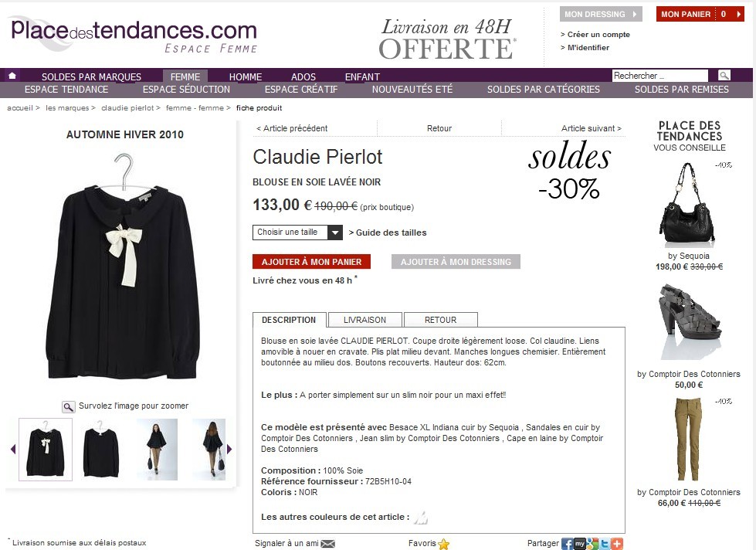Show next thumbnails with right arrow

(229, 449)
